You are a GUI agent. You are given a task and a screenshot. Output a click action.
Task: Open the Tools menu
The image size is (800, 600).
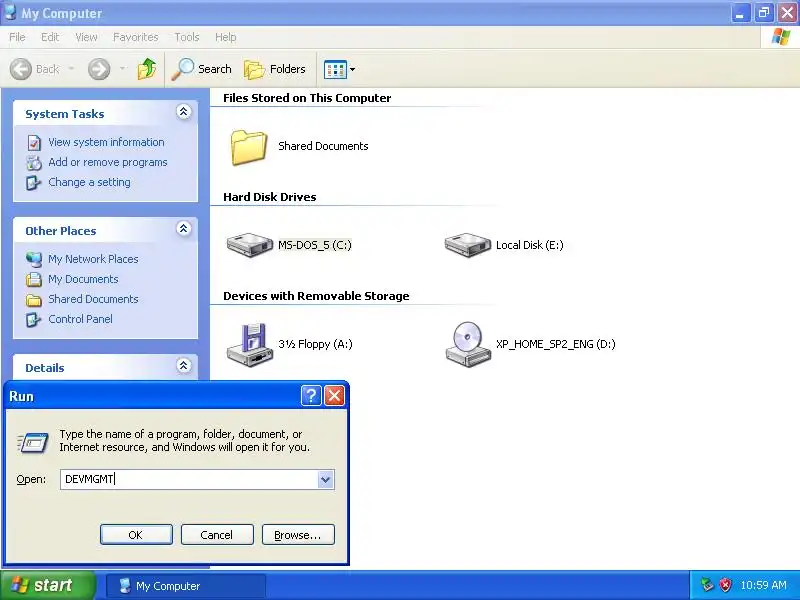(x=187, y=37)
